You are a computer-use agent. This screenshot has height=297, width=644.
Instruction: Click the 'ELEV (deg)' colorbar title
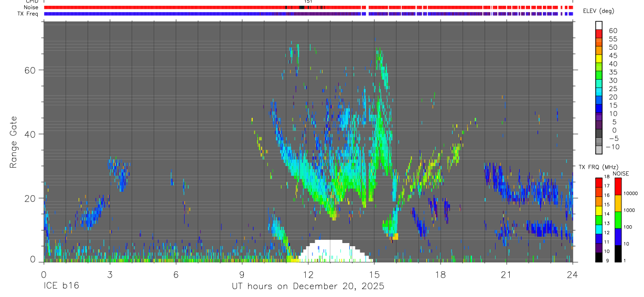click(x=599, y=10)
